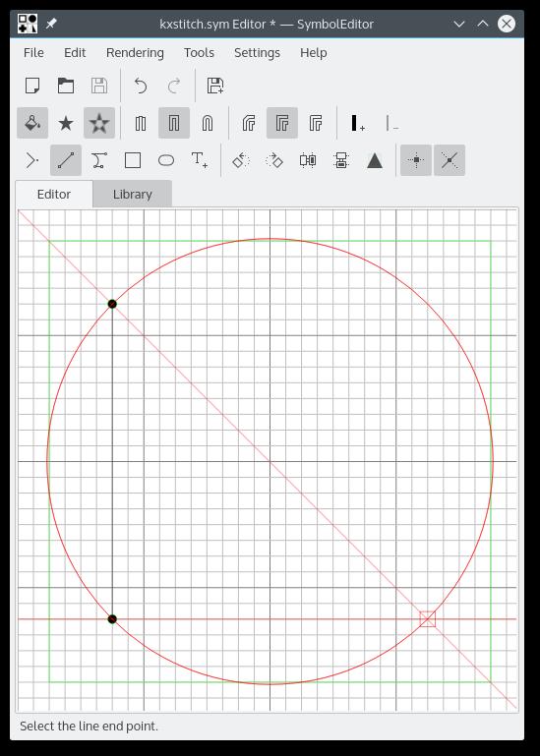Enable the round line cap style
Viewport: 540px width, 756px height.
coord(208,123)
